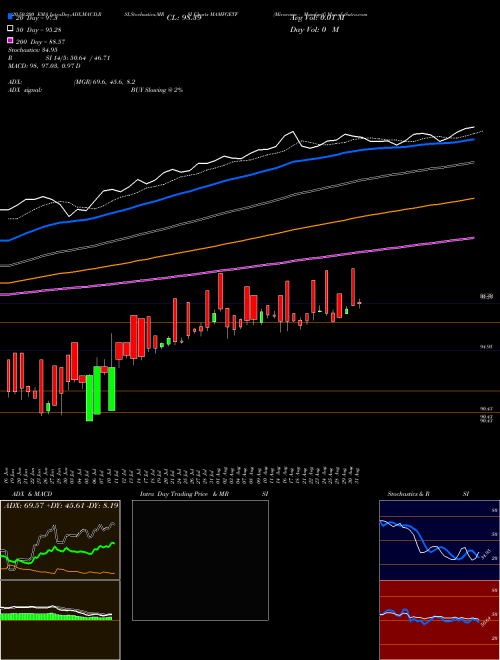Select the 'MACD: 98, 97.03, 0.97 D' line
This screenshot has height=660, width=500.
[44, 66]
